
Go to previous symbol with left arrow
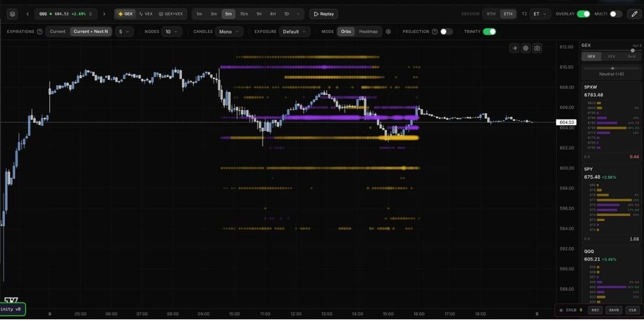(27, 14)
